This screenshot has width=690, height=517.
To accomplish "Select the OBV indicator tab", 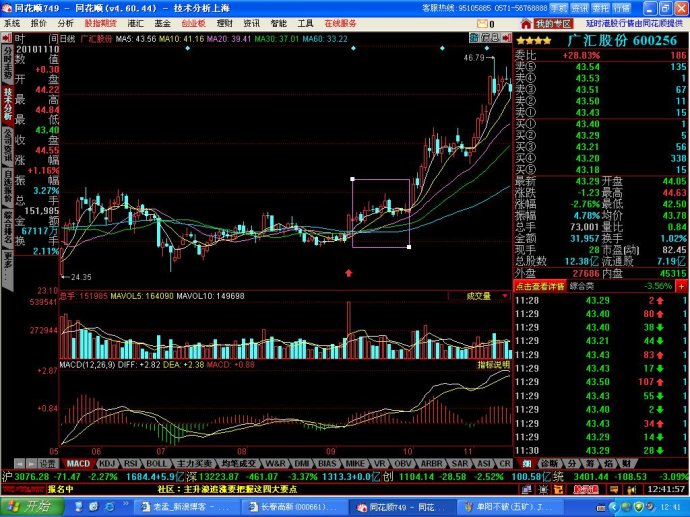I will 402,463.
